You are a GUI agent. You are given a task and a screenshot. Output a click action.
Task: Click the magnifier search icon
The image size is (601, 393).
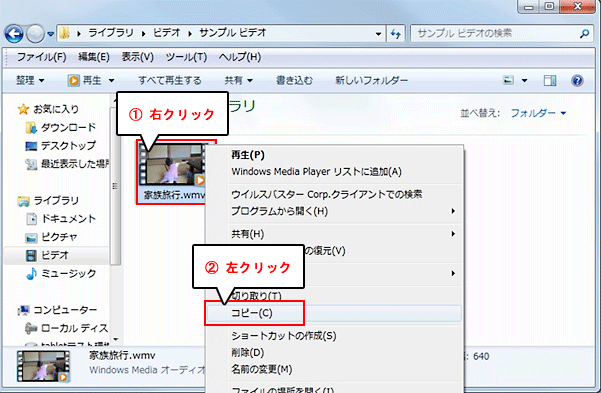pyautogui.click(x=584, y=34)
